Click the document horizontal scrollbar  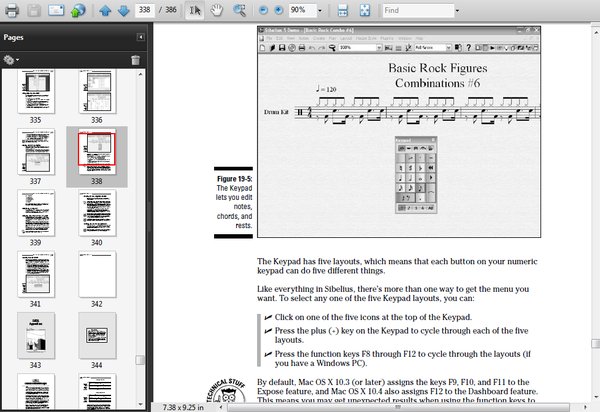tap(398, 407)
